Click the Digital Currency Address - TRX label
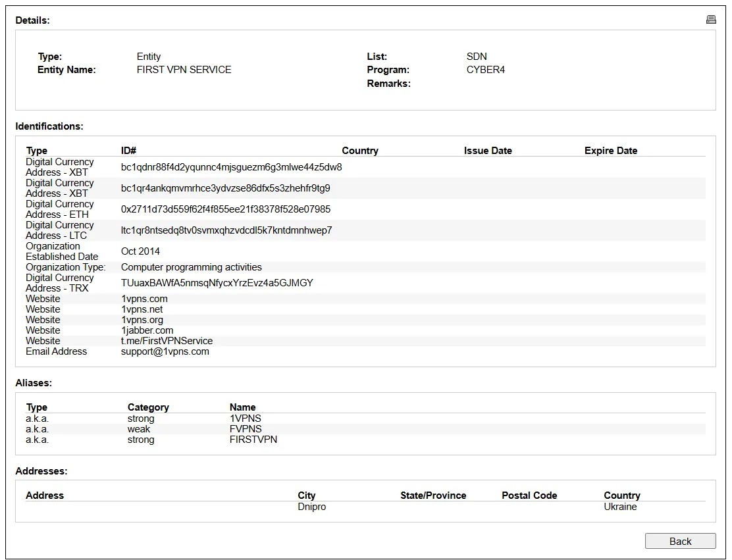Viewport: 732px width, 560px height. tap(60, 283)
